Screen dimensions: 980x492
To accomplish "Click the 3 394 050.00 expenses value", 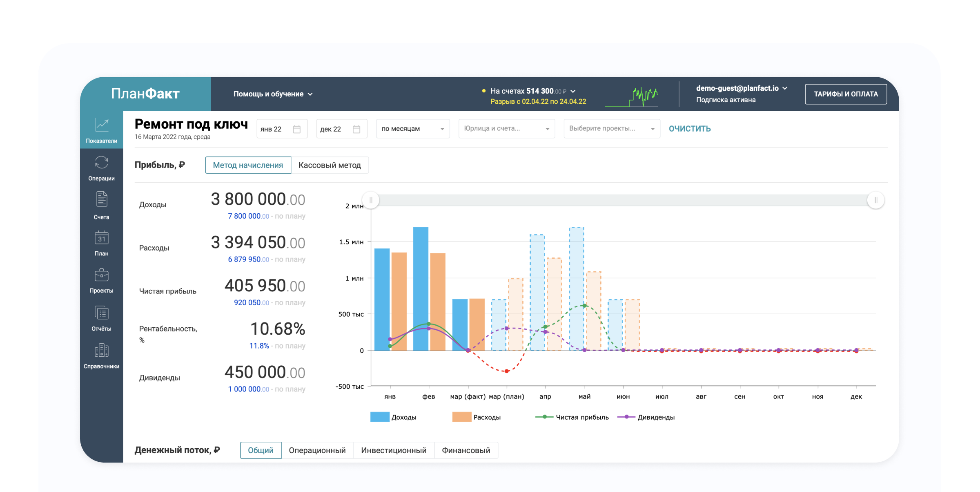I will (258, 243).
